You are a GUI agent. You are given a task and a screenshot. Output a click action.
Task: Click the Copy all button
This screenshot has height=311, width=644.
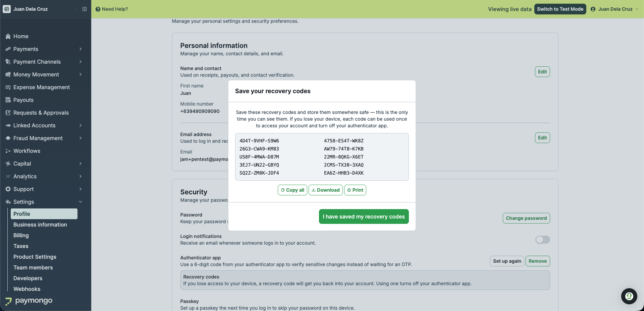click(292, 190)
